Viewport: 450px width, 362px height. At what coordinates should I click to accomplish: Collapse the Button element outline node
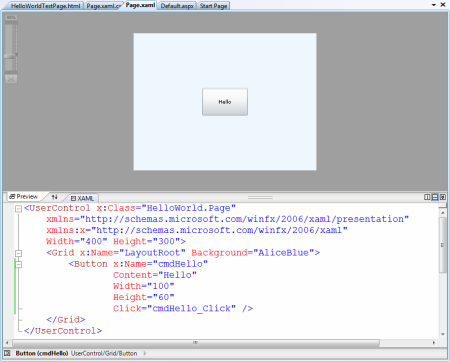point(19,265)
